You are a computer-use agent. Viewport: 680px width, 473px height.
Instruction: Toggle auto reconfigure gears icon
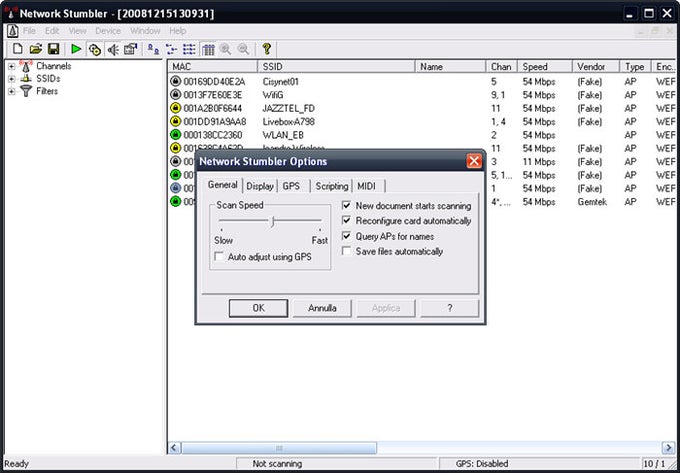point(95,49)
